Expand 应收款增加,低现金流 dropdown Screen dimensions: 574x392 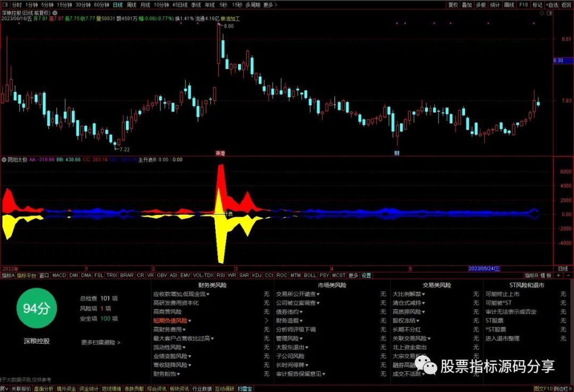click(x=181, y=294)
